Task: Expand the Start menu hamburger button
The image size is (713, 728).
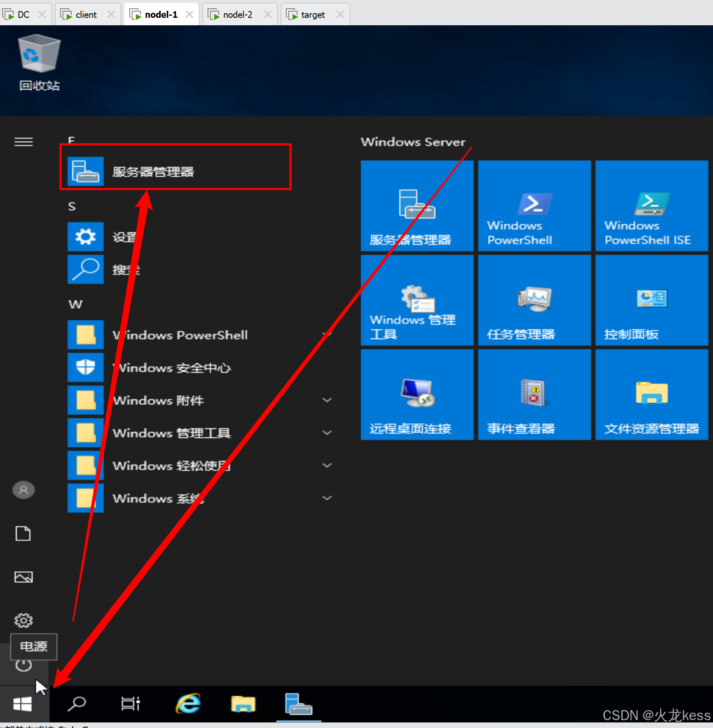Action: [x=24, y=142]
